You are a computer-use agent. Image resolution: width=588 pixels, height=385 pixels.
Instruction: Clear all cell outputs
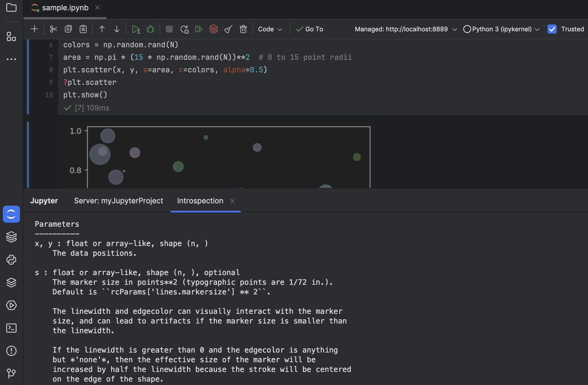pos(228,29)
